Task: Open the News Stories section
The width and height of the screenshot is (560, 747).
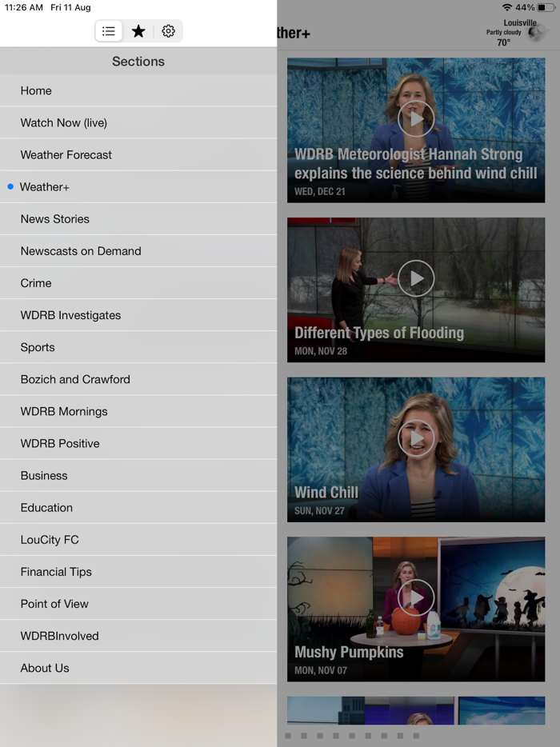Action: 138,219
